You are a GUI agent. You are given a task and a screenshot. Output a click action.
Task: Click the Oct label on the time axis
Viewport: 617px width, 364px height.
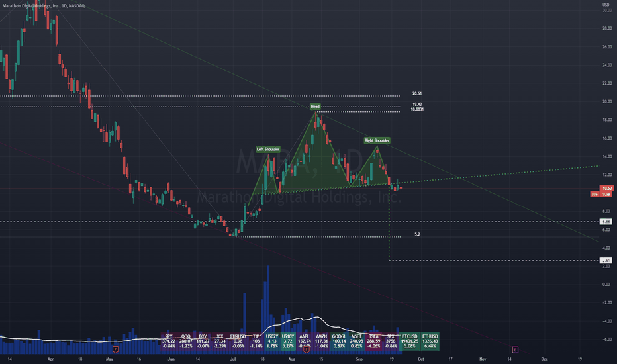click(x=421, y=359)
